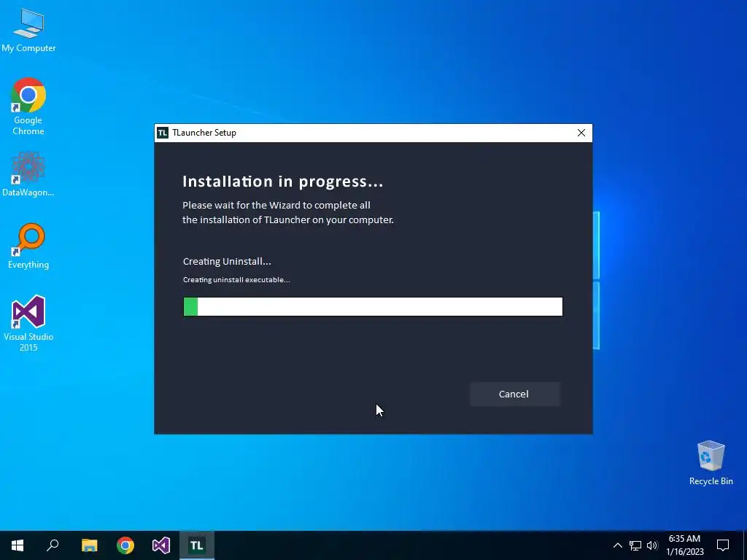Cancel the TLauncher installation
Viewport: 747px width, 560px height.
tap(514, 394)
